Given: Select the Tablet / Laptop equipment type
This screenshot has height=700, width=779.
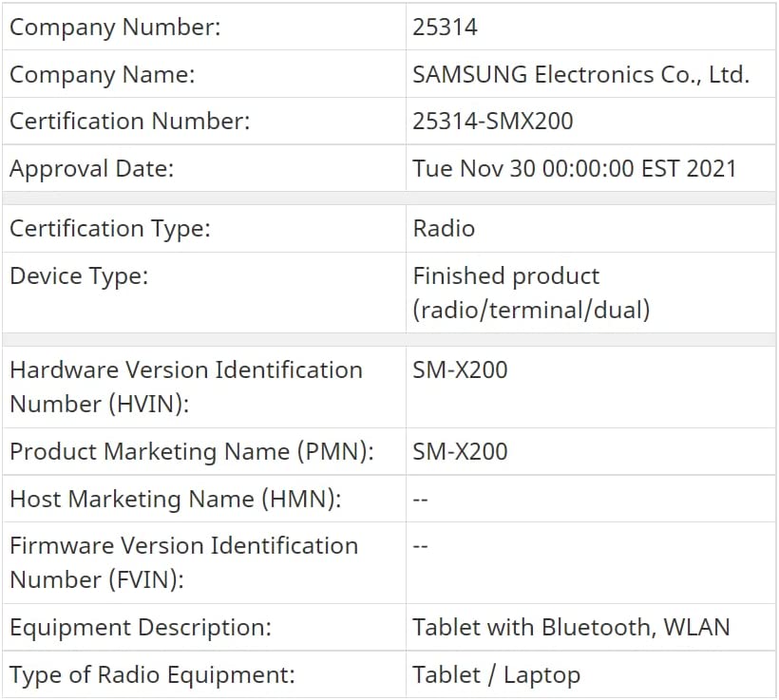Looking at the screenshot, I should [x=496, y=675].
